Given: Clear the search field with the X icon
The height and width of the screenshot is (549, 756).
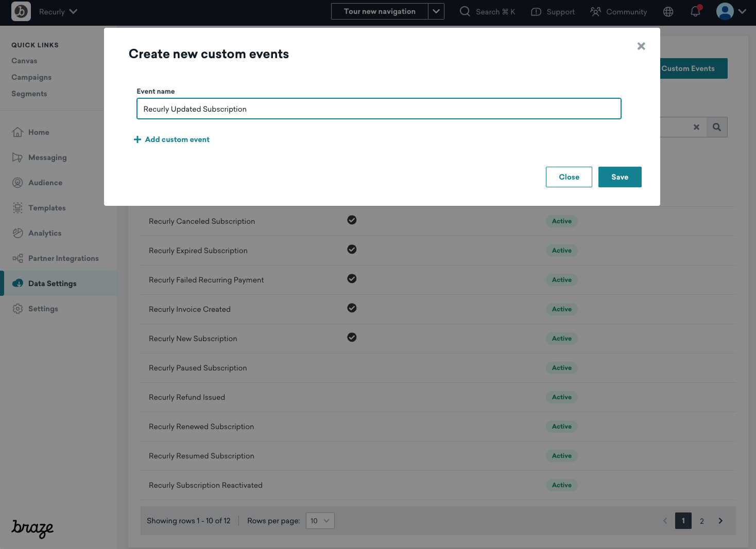Looking at the screenshot, I should tap(696, 127).
